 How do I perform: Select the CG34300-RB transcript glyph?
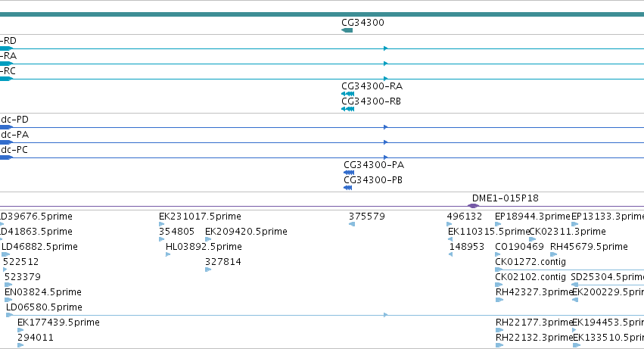[348, 109]
